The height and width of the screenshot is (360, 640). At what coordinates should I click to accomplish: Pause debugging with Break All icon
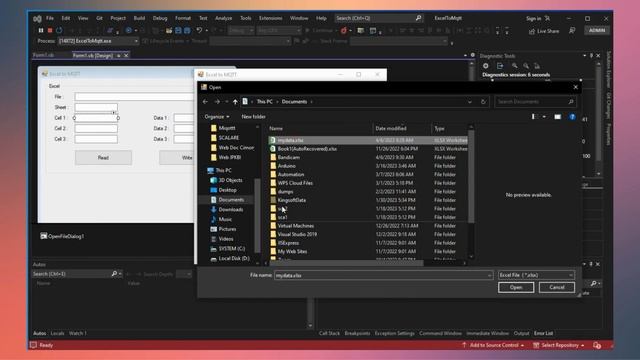pos(41,31)
